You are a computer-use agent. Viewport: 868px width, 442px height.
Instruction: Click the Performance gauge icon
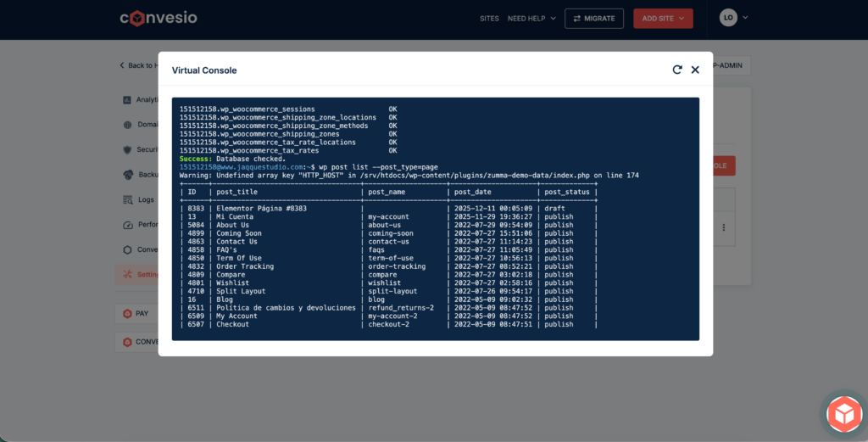[128, 225]
